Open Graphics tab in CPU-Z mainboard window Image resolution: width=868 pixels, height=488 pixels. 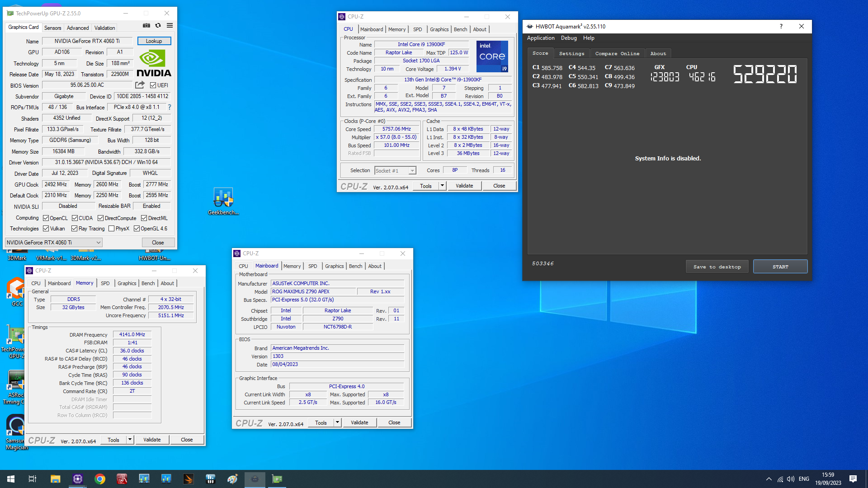pos(334,266)
